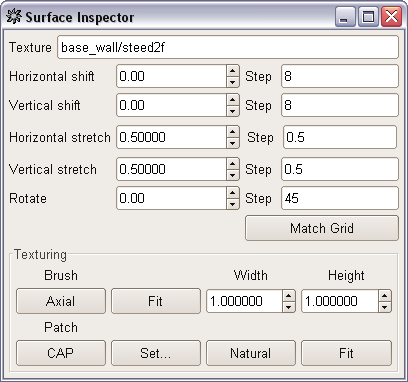Click the Vertical shift Step field
The image size is (408, 382).
[340, 105]
